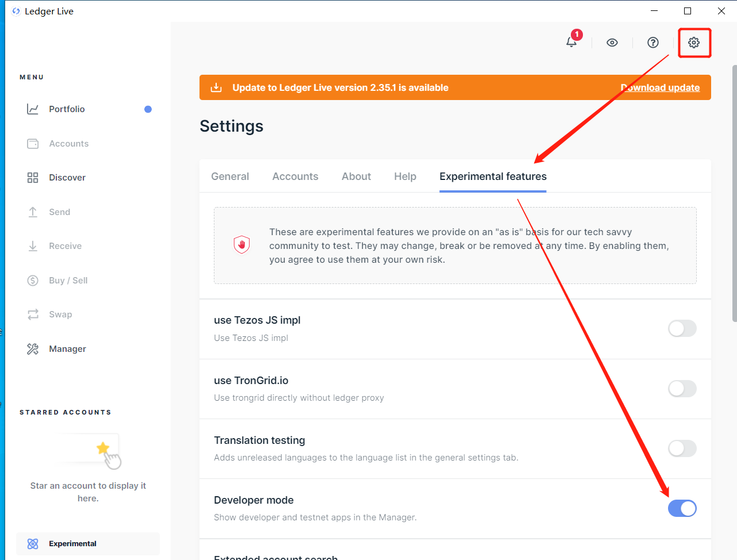Minimize the Ledger Live window

pos(654,11)
